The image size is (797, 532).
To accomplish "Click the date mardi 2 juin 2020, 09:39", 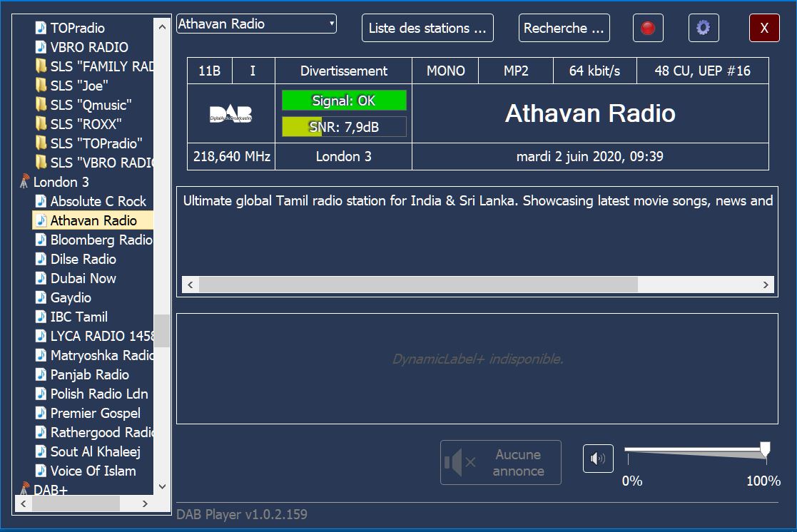I will coord(590,156).
